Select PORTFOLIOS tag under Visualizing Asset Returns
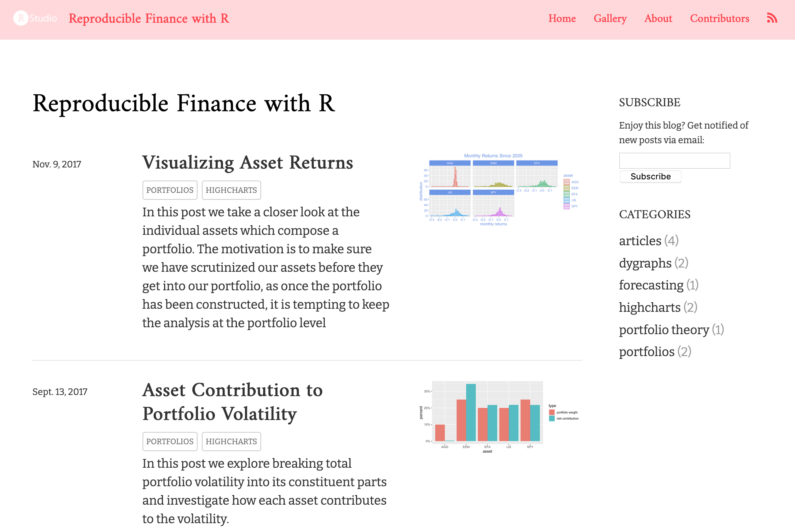795x532 pixels. coord(170,190)
